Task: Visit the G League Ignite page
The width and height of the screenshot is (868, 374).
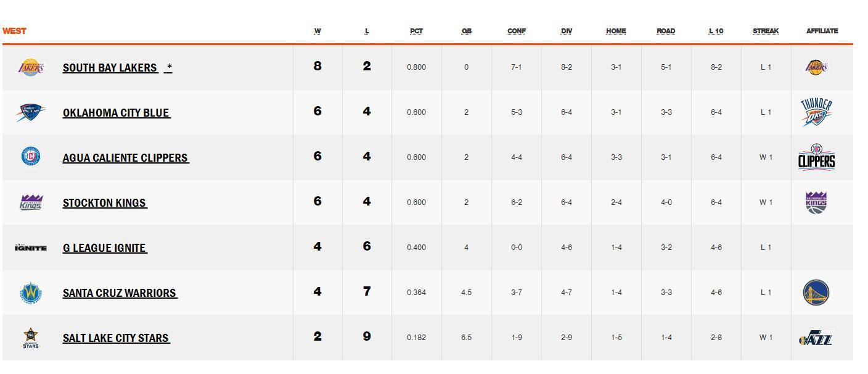Action: tap(105, 248)
